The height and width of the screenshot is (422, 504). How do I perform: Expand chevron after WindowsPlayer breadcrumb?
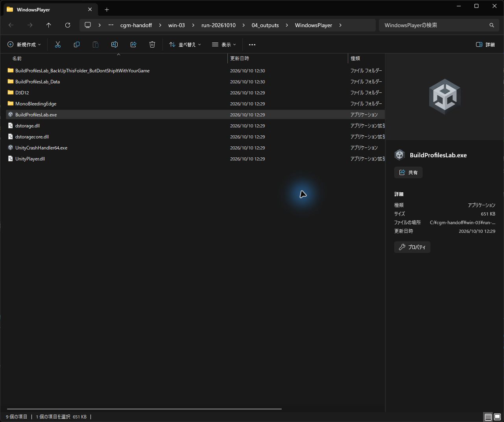point(340,25)
